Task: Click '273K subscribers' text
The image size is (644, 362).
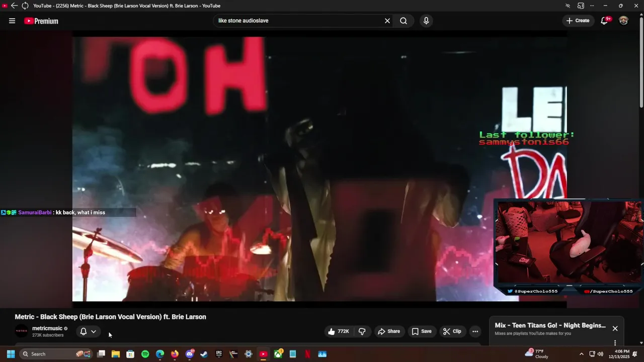Action: [x=48, y=335]
